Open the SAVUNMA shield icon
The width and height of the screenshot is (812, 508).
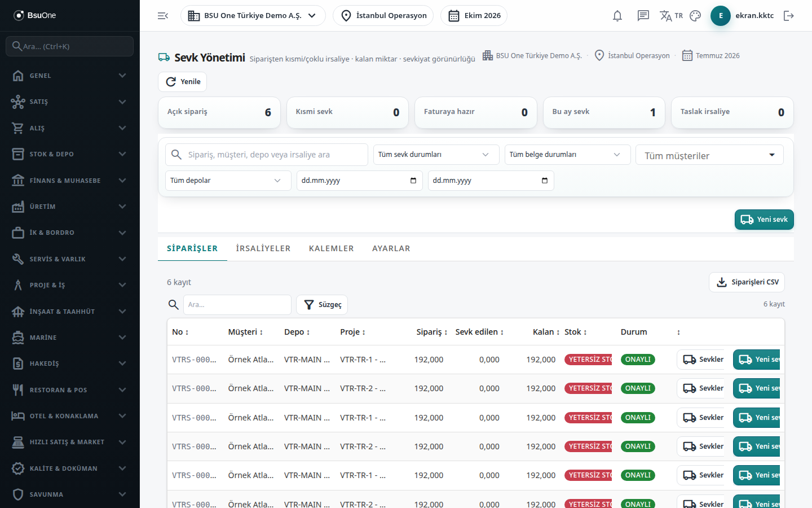(18, 494)
